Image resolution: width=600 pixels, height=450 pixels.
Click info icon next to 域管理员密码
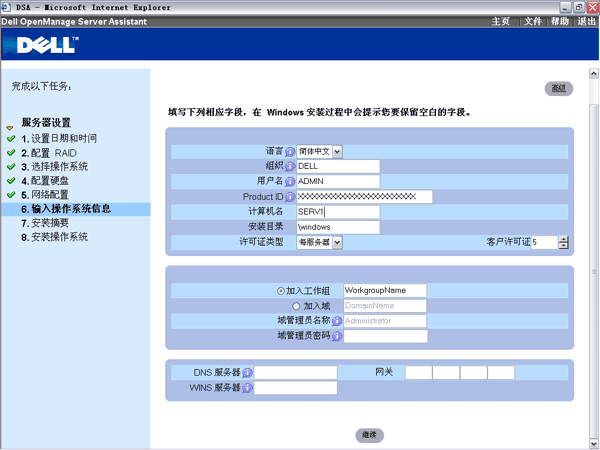click(x=336, y=336)
